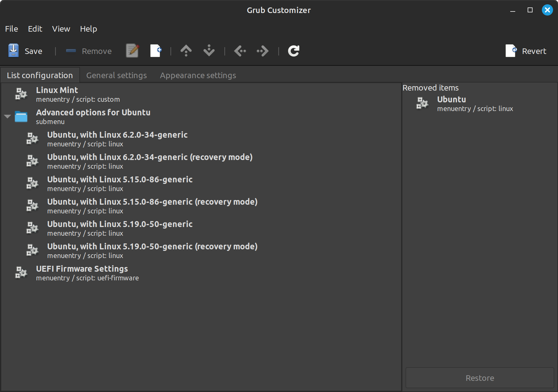
Task: Reload configuration with the refresh icon
Action: pos(294,51)
